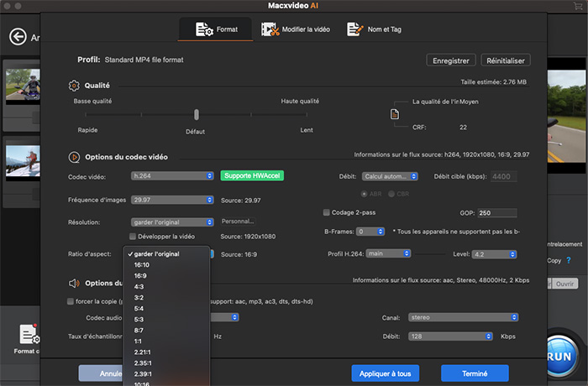This screenshot has width=588, height=386.
Task: Click the Enregistrer button
Action: tap(451, 60)
